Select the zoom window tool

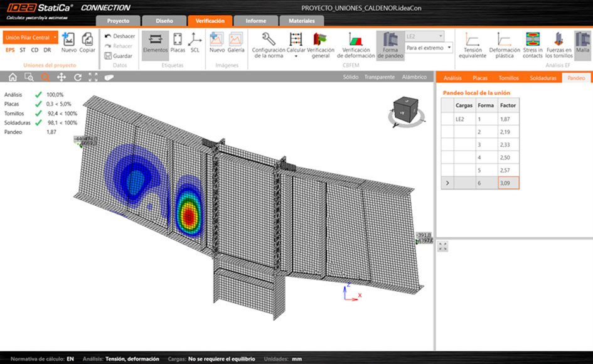pos(29,77)
